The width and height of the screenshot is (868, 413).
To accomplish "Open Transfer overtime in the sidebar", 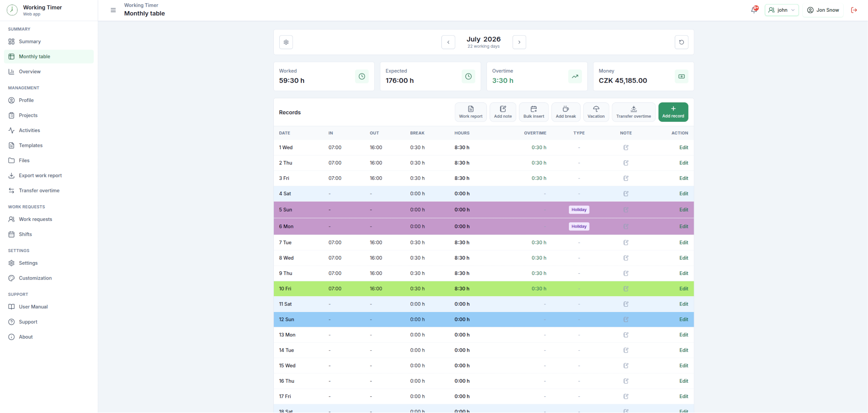I will 49,190.
